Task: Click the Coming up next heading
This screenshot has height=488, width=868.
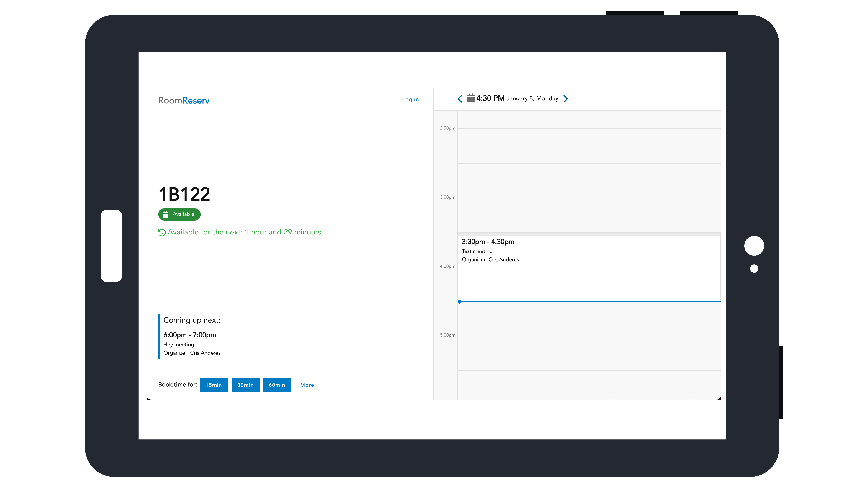Action: (x=192, y=320)
